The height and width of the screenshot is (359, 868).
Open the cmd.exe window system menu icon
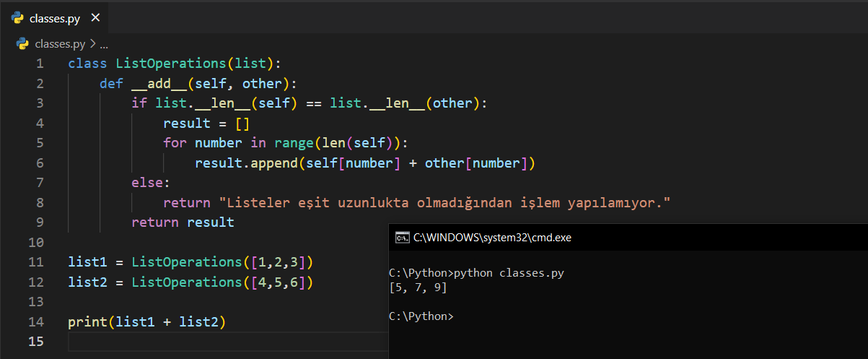coord(402,238)
